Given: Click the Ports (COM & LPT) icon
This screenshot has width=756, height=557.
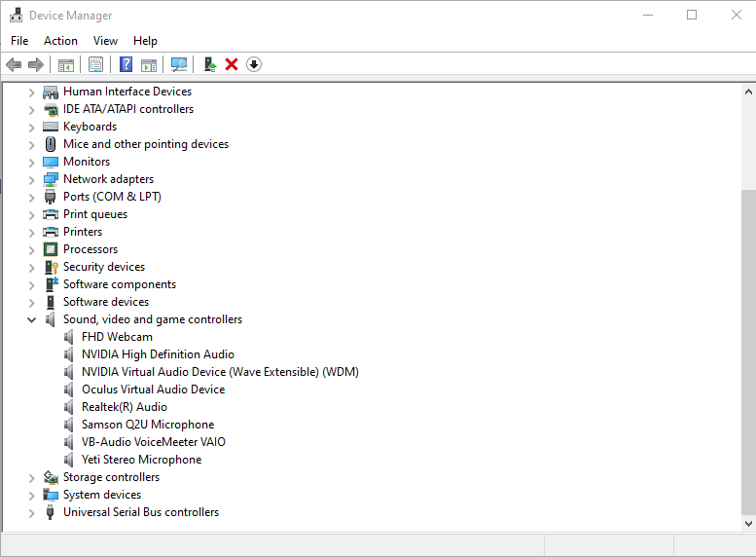Looking at the screenshot, I should 51,197.
